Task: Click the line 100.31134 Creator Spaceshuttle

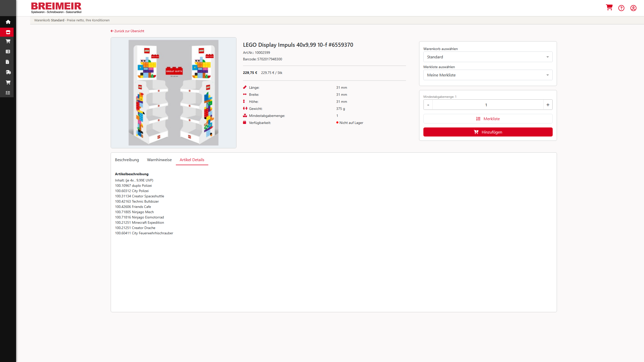Action: coord(139,196)
